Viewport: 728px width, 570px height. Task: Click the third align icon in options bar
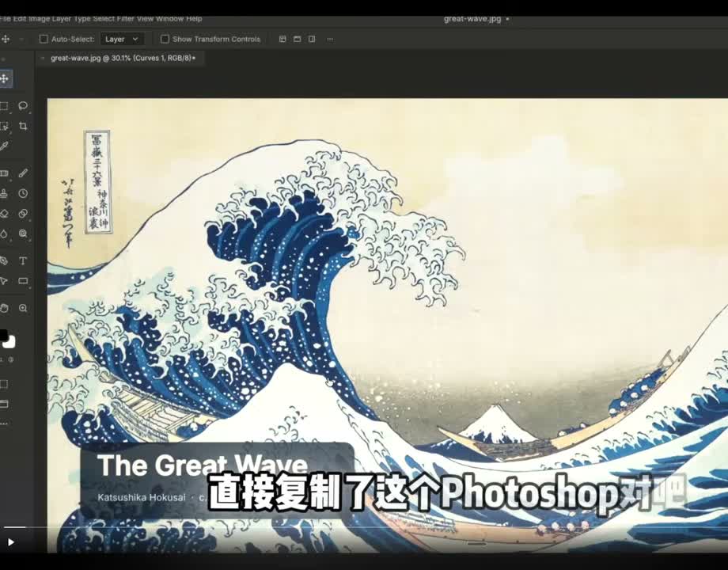pos(312,39)
